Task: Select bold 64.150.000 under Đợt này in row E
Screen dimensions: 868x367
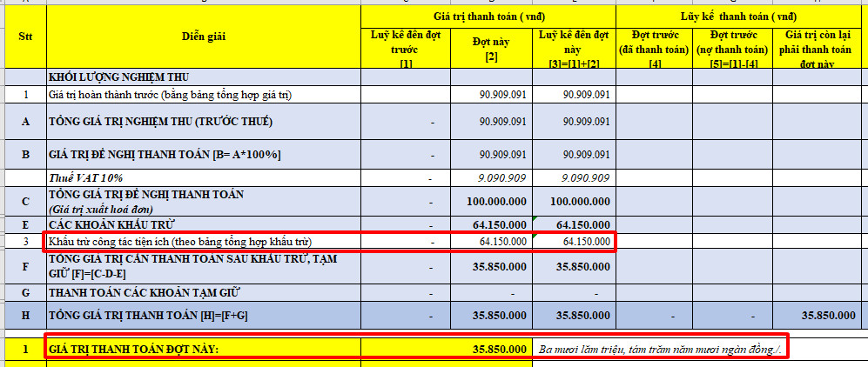Action: pyautogui.click(x=492, y=224)
